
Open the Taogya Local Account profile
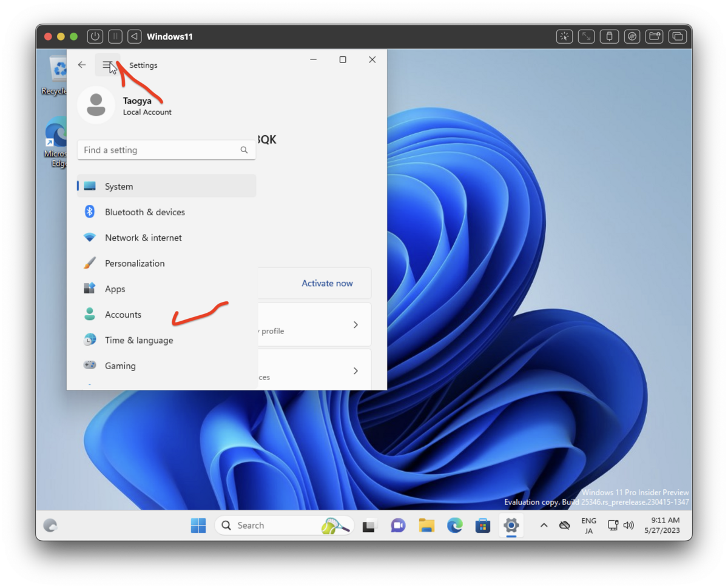coord(125,105)
